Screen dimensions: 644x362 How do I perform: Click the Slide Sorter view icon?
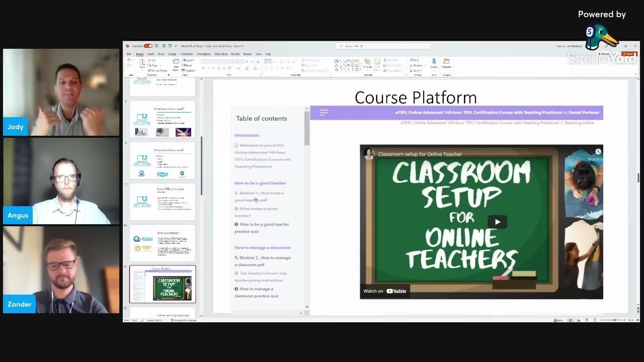coord(579,320)
